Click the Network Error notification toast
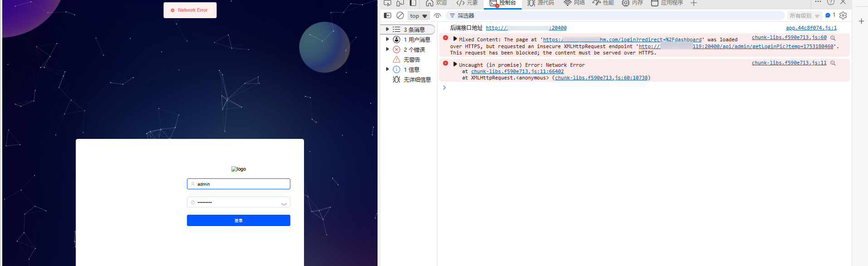Image resolution: width=868 pixels, height=266 pixels. 190,10
